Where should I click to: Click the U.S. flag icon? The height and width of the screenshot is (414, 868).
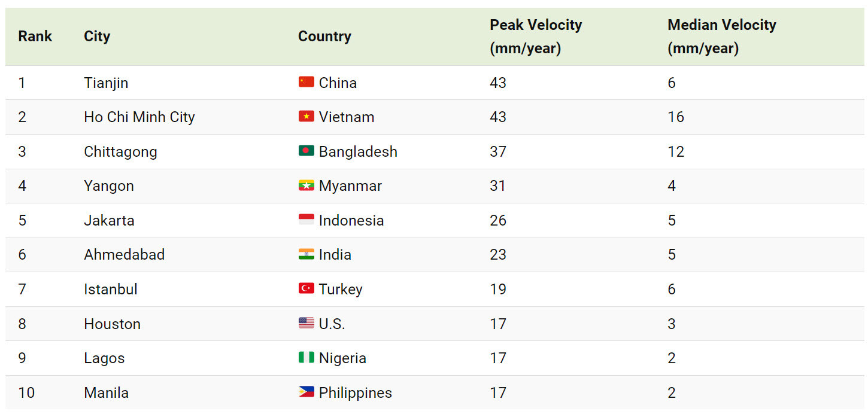point(306,323)
